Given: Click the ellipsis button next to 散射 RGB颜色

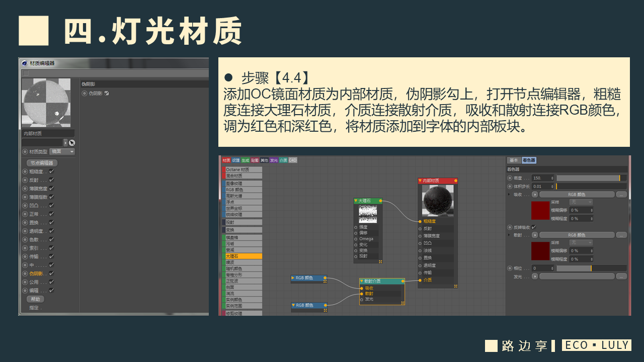Looking at the screenshot, I should pyautogui.click(x=622, y=235).
